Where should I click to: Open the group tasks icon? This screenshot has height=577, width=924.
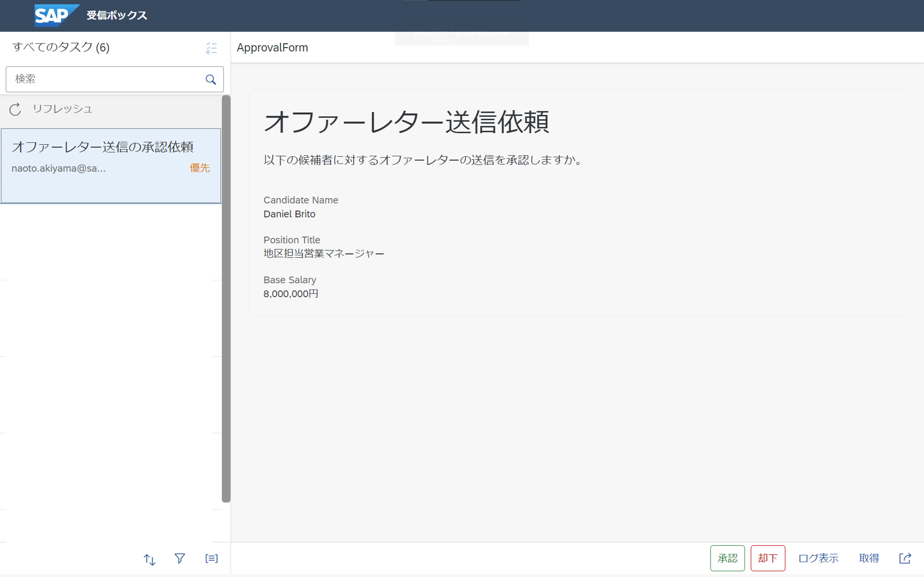[211, 559]
